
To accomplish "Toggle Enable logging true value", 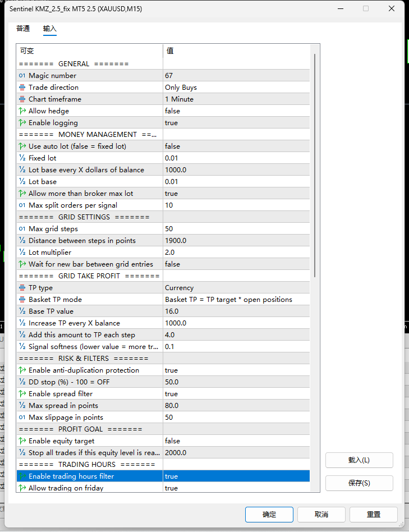I will click(x=236, y=123).
